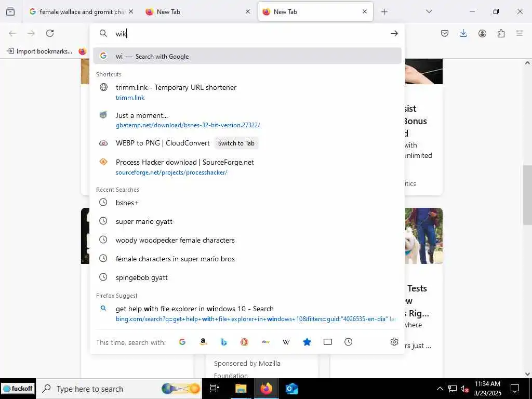Select recent search 'bsnes+'
532x399 pixels.
(x=247, y=203)
